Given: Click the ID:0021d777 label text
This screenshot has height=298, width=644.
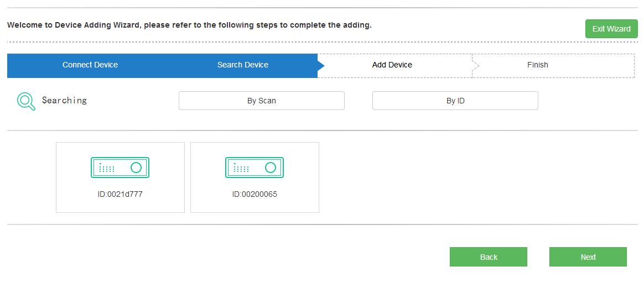Looking at the screenshot, I should pos(120,195).
